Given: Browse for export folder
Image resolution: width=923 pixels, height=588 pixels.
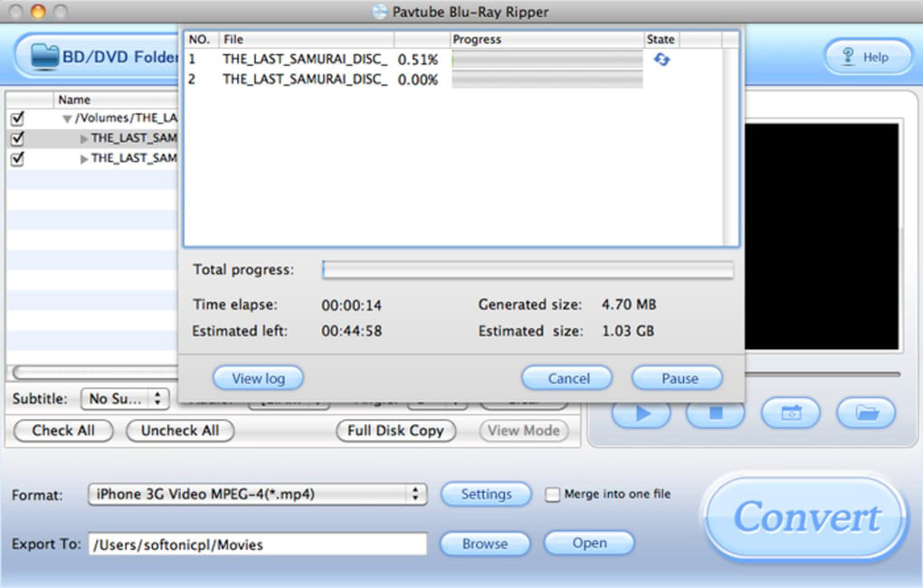Looking at the screenshot, I should point(485,544).
